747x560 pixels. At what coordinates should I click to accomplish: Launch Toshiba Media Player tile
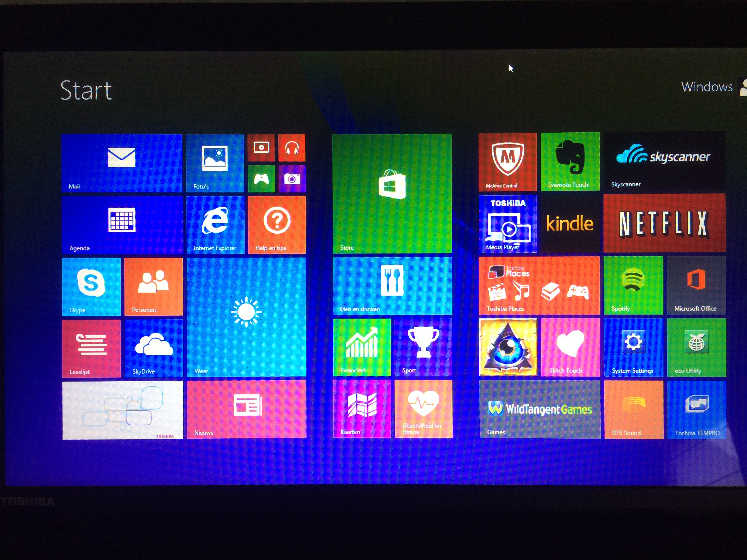coord(508,224)
